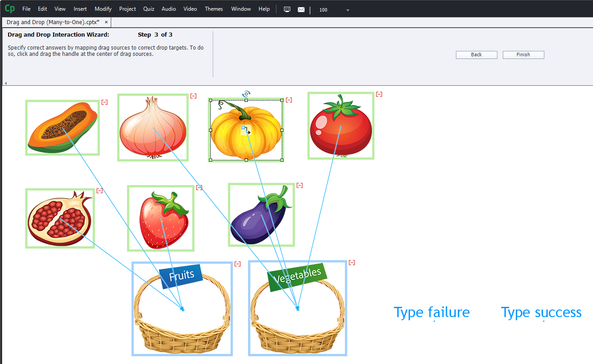Click the [-] marker on the tomato image
This screenshot has height=364, width=593.
(379, 94)
